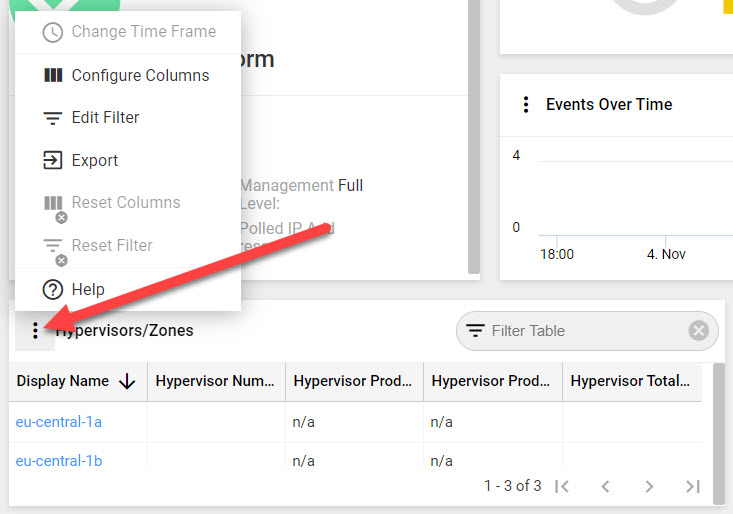Choose Export in the context menu
Viewport: 733px width, 514px height.
click(x=128, y=160)
